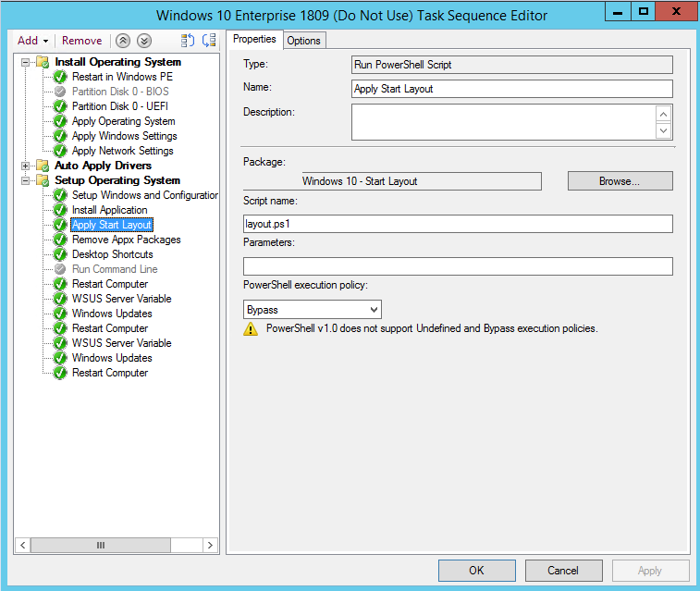The height and width of the screenshot is (591, 700).
Task: Select the Auto Apply Drivers folder icon
Action: pos(43,166)
